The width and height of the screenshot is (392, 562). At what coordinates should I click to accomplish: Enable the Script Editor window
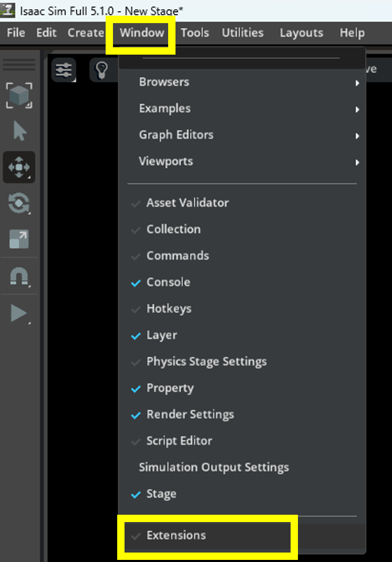point(242,441)
